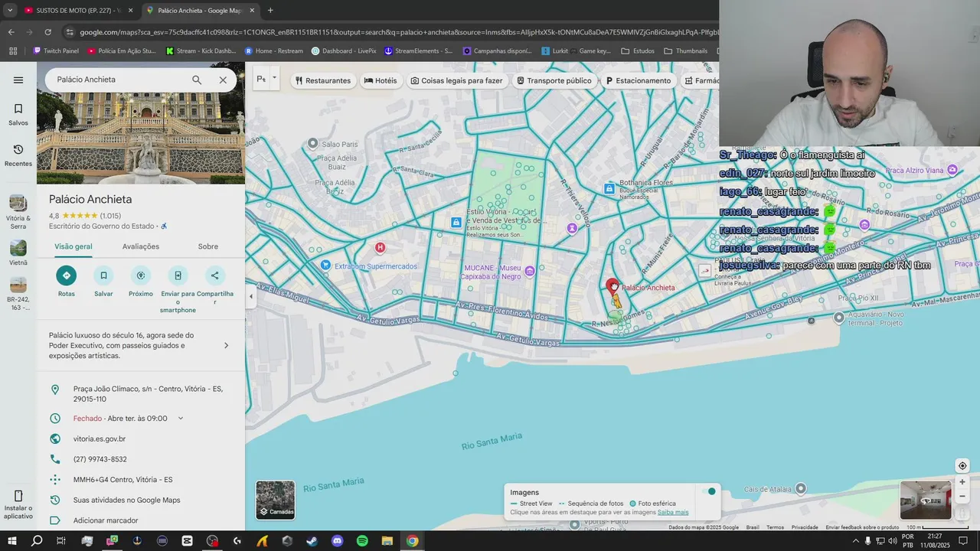Image resolution: width=980 pixels, height=551 pixels.
Task: Open a new Chrome tab
Action: [270, 11]
